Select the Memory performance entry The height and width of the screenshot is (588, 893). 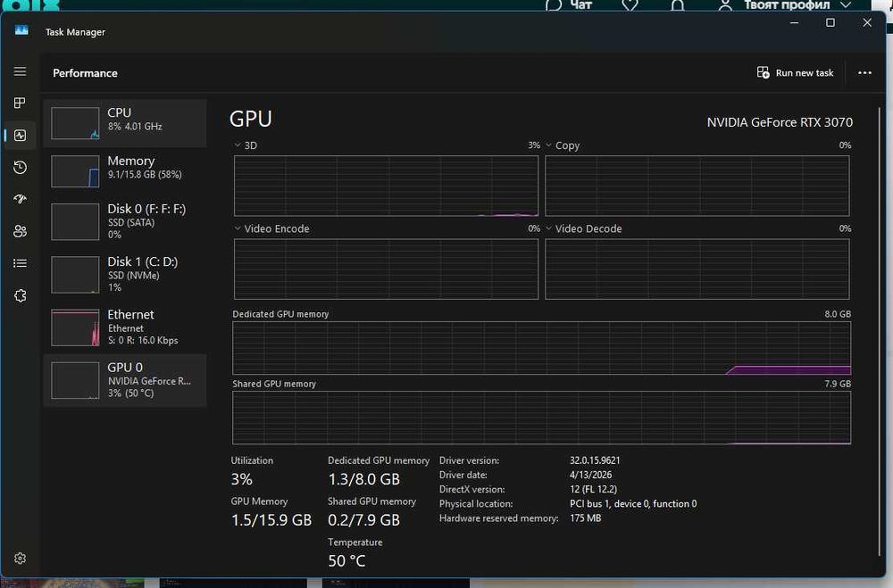pyautogui.click(x=125, y=170)
